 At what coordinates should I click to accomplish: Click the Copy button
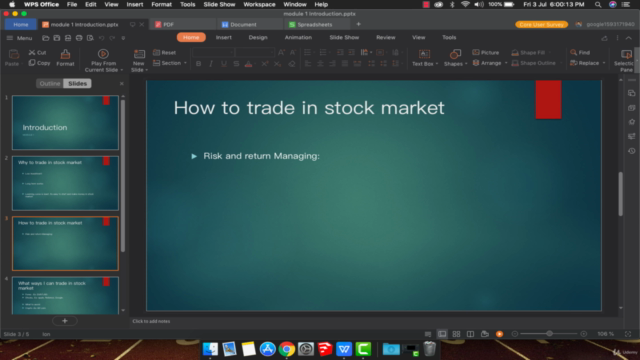pos(39,63)
